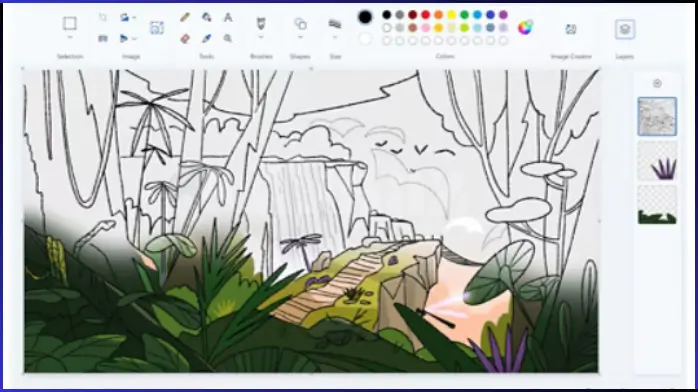Click the Shapes gallery icon
Viewport: 698px width, 392px height.
tap(300, 23)
